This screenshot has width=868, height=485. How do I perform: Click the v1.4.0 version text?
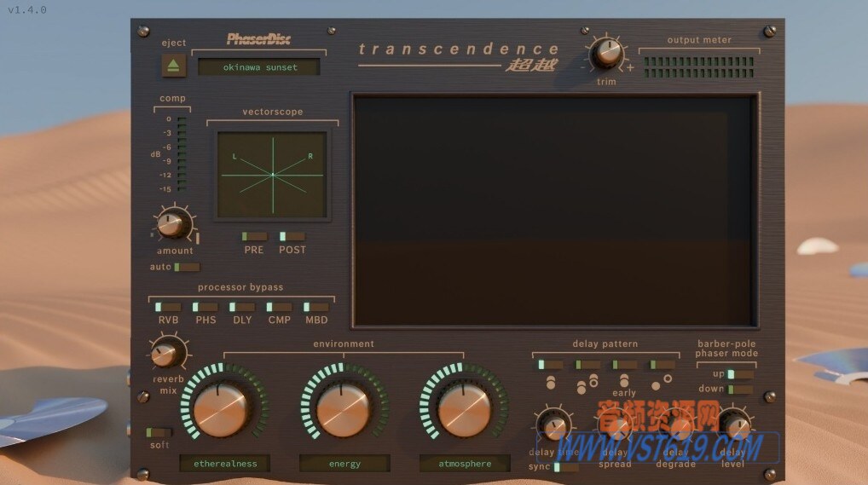tap(27, 10)
